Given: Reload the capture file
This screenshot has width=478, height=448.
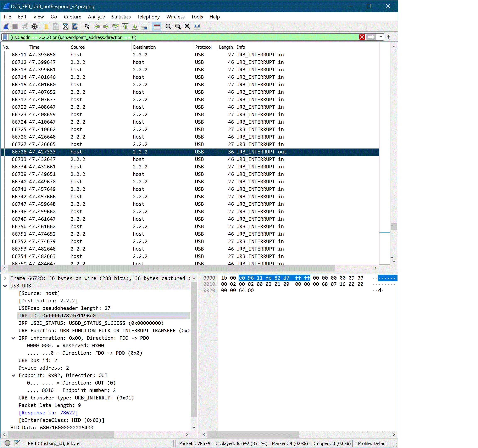Looking at the screenshot, I should click(x=75, y=26).
